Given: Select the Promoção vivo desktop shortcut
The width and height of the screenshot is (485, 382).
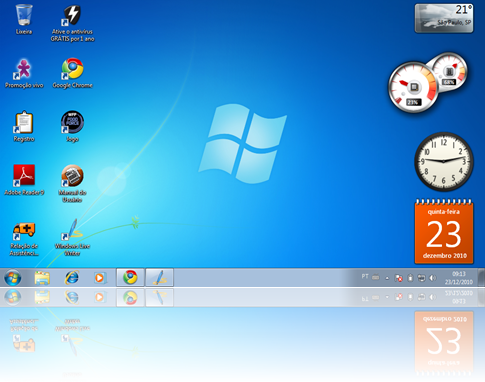Looking at the screenshot, I should point(24,73).
